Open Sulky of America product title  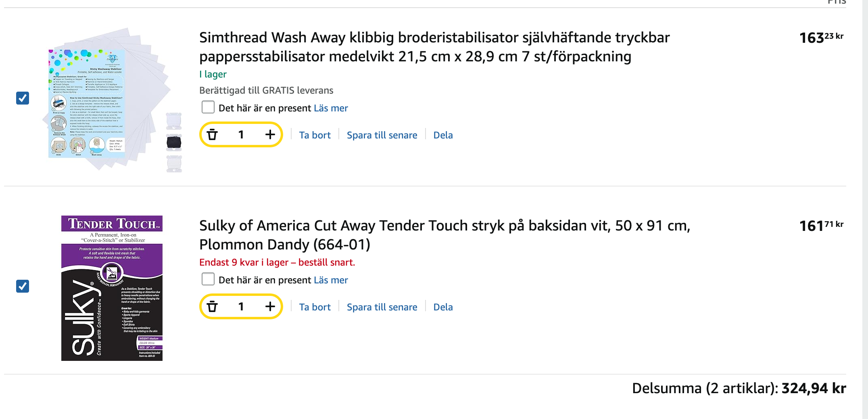444,235
